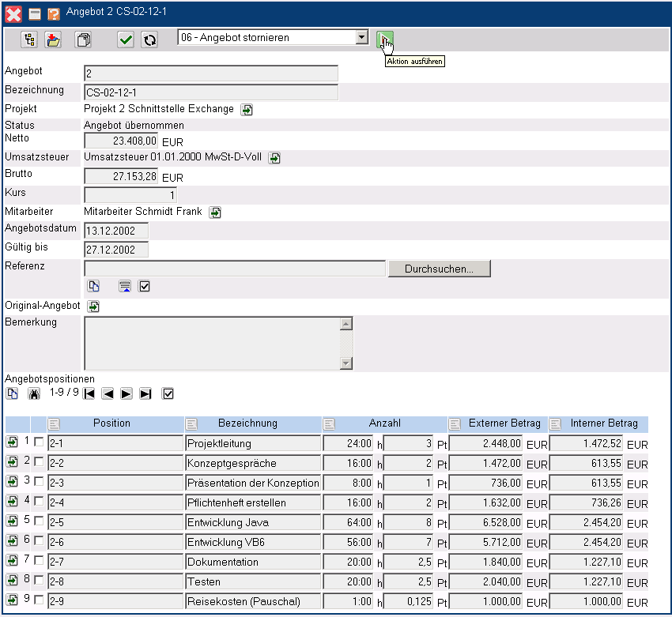Open Mitarbeiter Schmidt Frank link icon

(215, 213)
